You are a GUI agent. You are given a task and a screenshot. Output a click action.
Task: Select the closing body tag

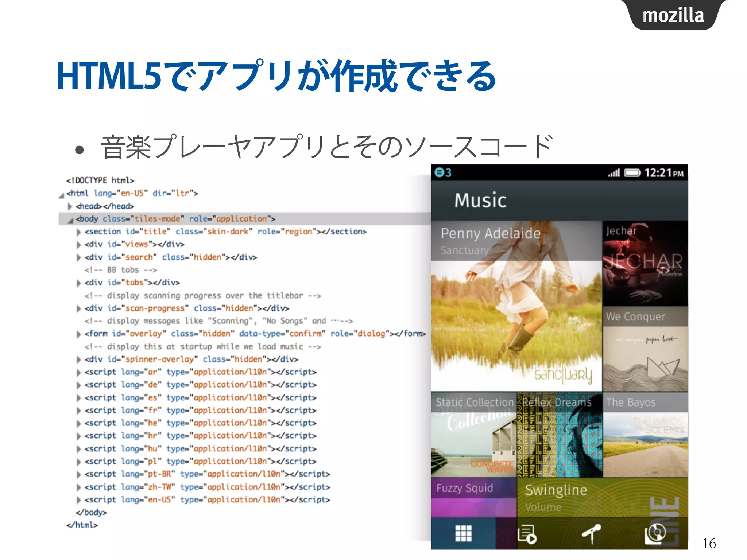(91, 512)
